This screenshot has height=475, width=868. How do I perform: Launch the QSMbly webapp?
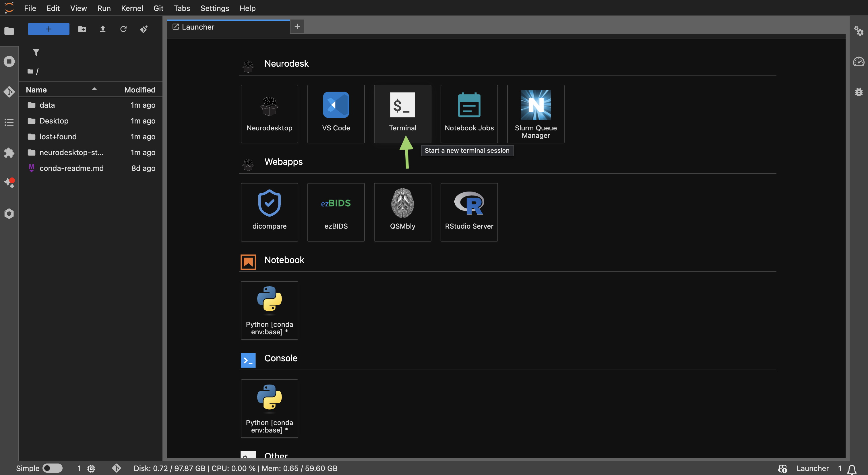[402, 212]
